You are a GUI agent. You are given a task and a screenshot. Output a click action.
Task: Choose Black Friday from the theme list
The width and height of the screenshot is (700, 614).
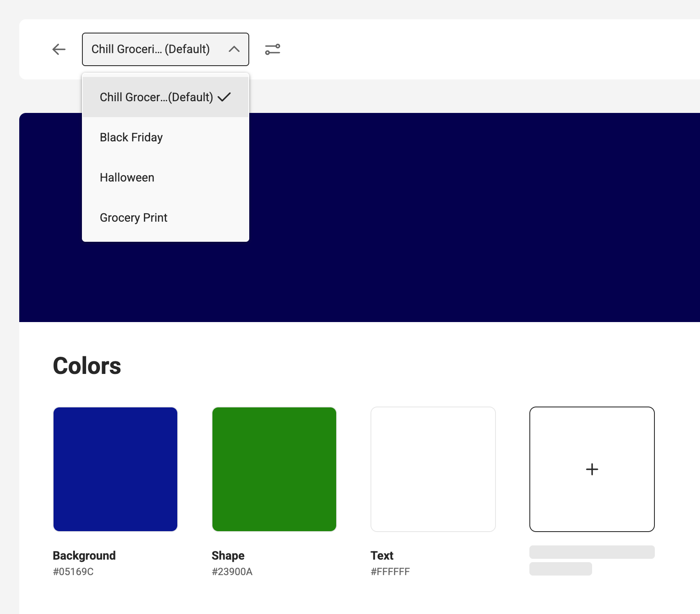[x=166, y=137]
